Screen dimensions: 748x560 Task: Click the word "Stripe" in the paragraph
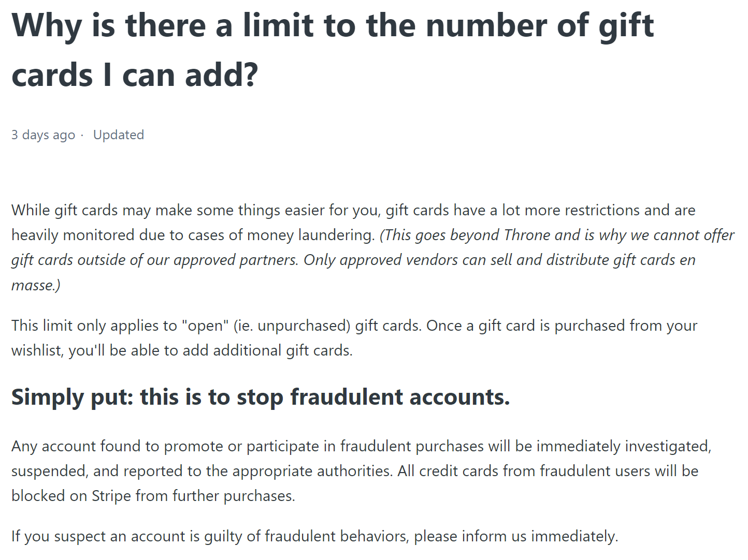click(x=112, y=496)
